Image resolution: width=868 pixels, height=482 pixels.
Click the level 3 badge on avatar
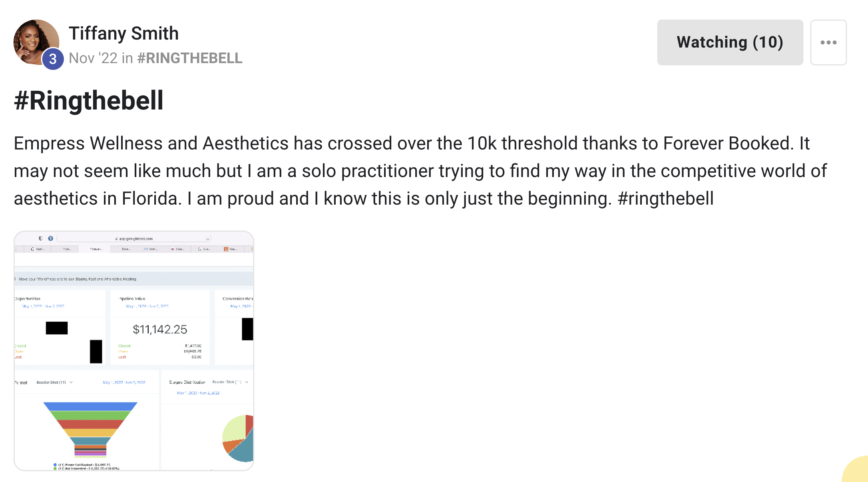(53, 59)
